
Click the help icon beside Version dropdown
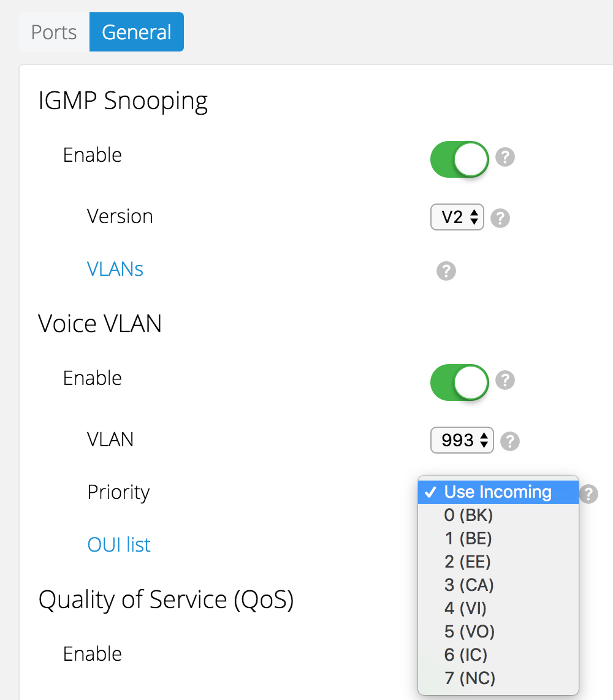click(x=500, y=218)
